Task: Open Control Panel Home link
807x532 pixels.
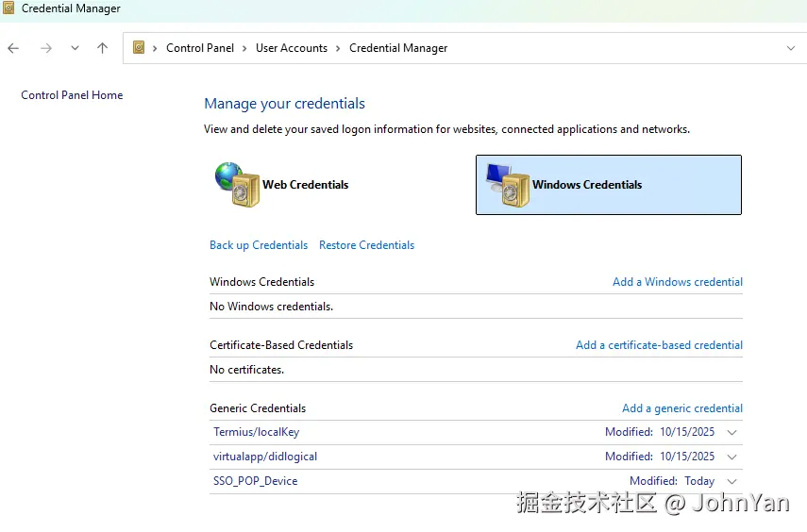Action: tap(72, 95)
